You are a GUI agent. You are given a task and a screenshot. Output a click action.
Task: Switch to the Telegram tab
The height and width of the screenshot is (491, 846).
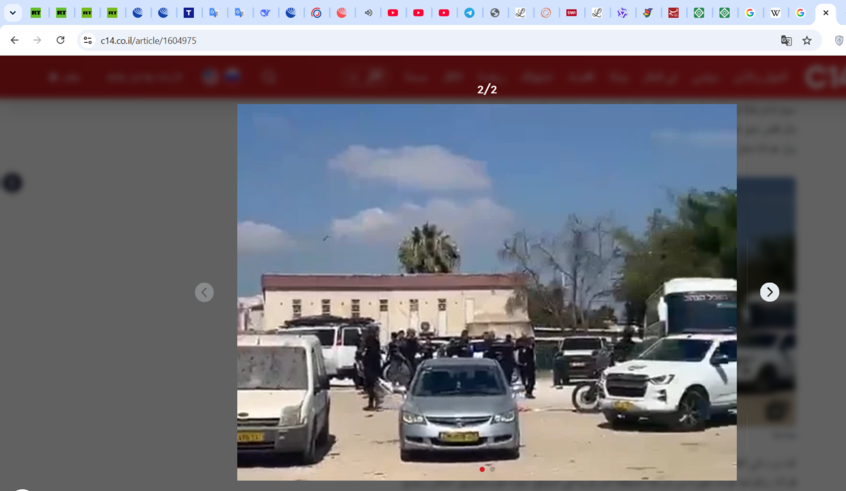469,12
